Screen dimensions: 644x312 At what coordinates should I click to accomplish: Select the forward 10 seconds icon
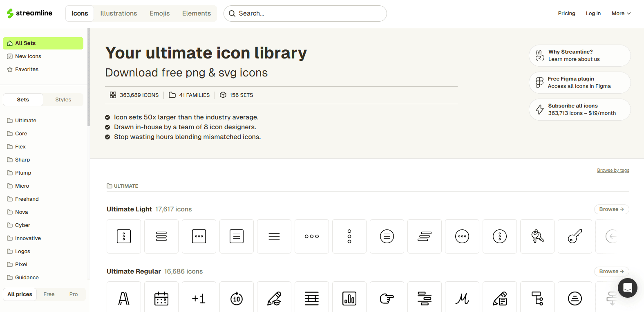click(x=237, y=299)
